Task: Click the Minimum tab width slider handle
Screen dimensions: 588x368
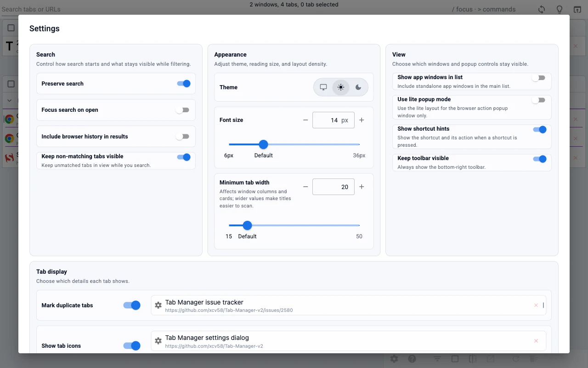Action: point(247,225)
